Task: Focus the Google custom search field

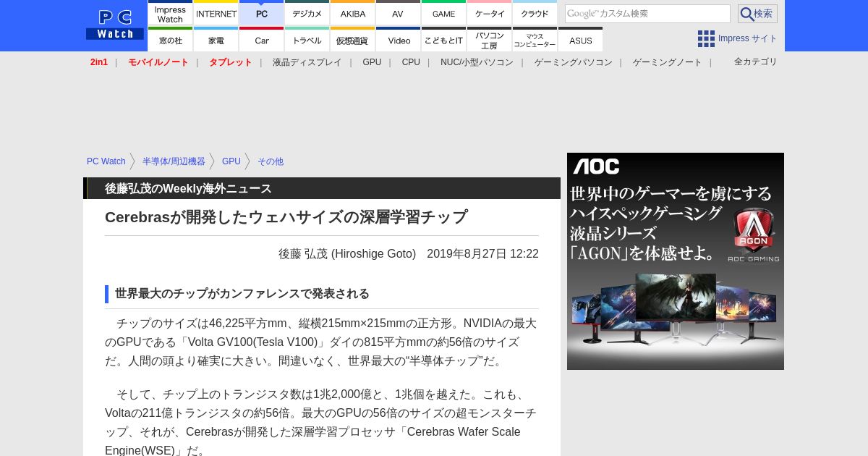Action: (647, 14)
